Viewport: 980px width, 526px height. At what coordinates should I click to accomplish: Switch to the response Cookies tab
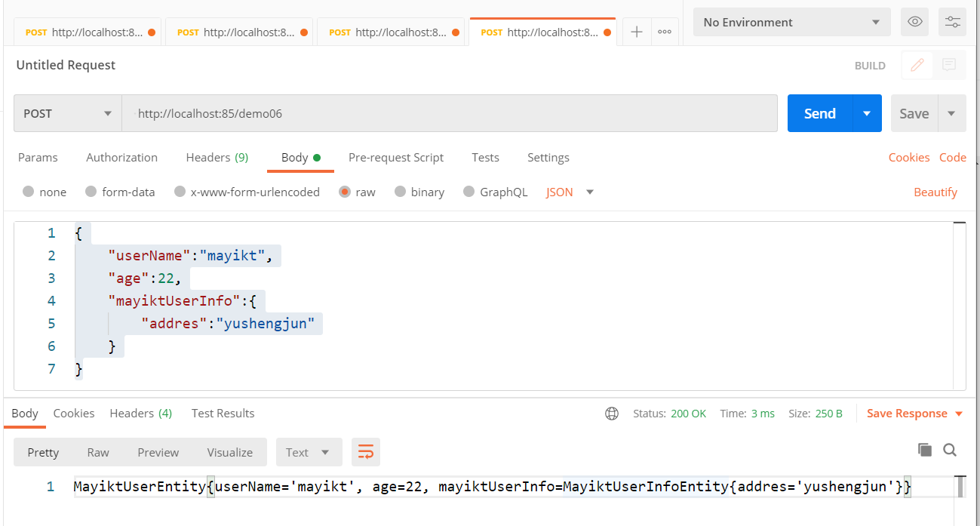(74, 413)
